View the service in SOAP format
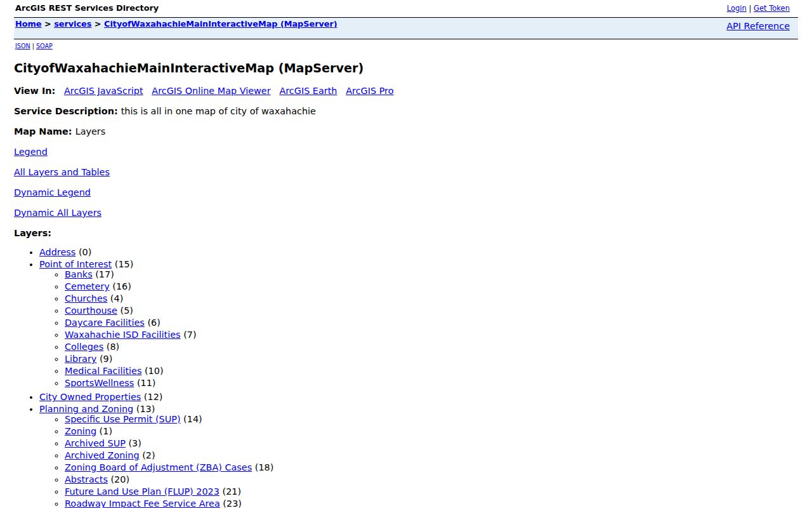The image size is (812, 508). [44, 46]
